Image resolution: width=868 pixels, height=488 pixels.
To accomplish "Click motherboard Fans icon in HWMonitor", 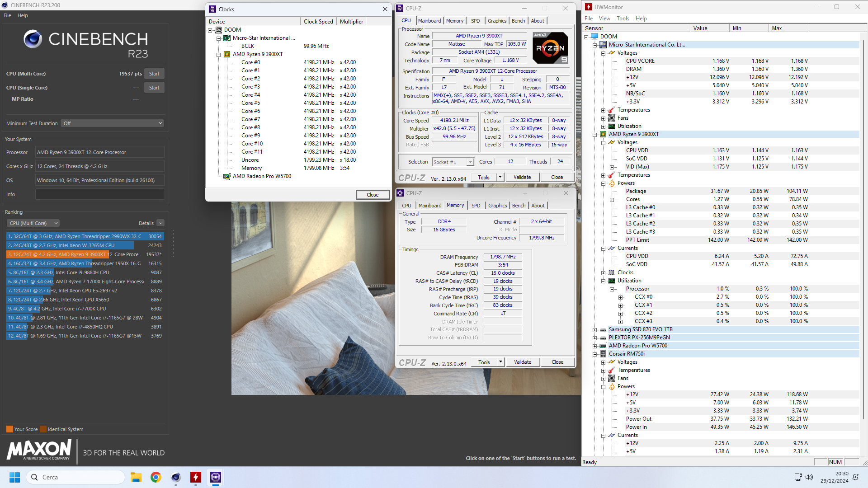I will tap(612, 118).
